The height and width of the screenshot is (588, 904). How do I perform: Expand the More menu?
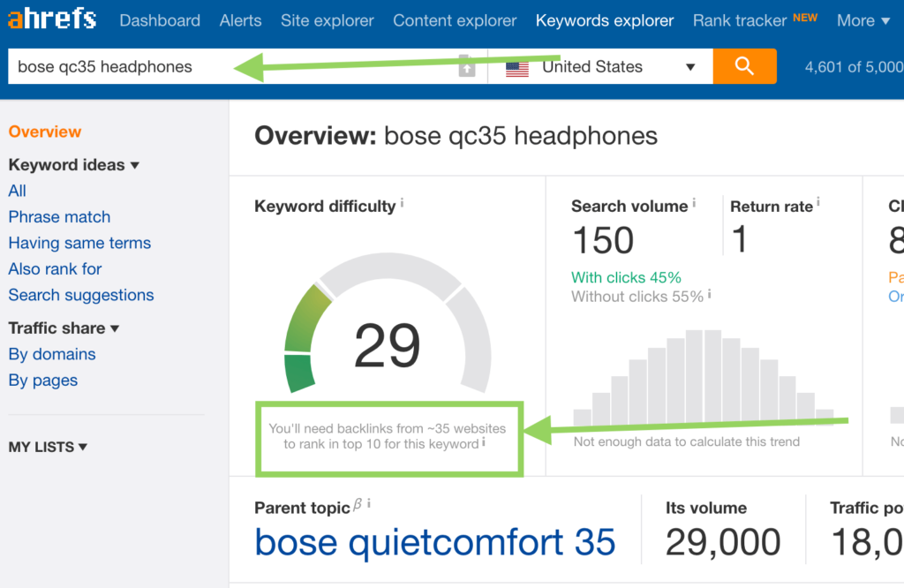click(x=863, y=21)
